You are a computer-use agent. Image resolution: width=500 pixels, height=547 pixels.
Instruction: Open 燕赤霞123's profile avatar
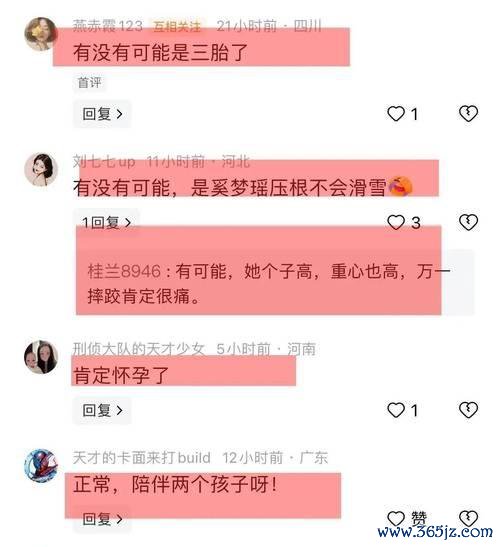point(41,34)
